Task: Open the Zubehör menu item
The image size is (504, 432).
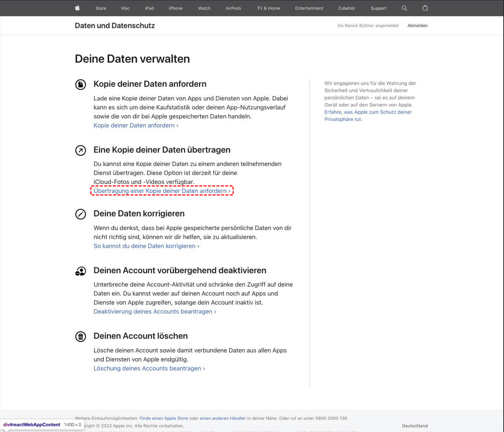Action: [347, 8]
